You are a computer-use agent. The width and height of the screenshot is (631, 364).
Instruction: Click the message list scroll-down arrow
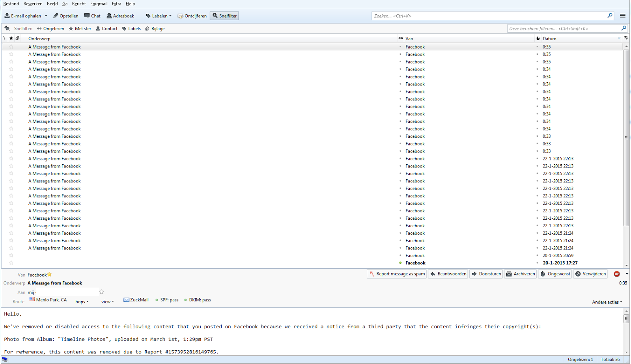pos(626,266)
